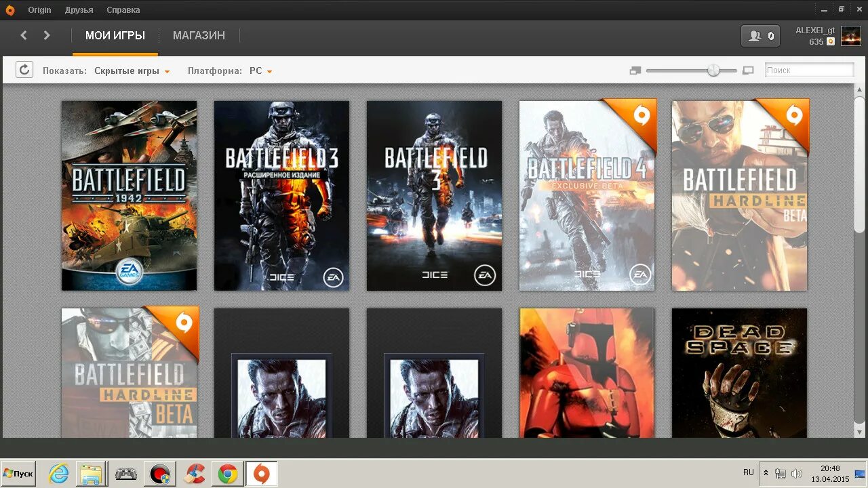Go forward with the right arrow
Viewport: 868px width, 488px height.
(47, 35)
